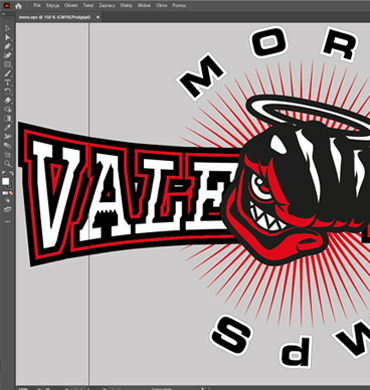Swap fill and stroke colors
The width and height of the screenshot is (370, 390).
tap(11, 174)
